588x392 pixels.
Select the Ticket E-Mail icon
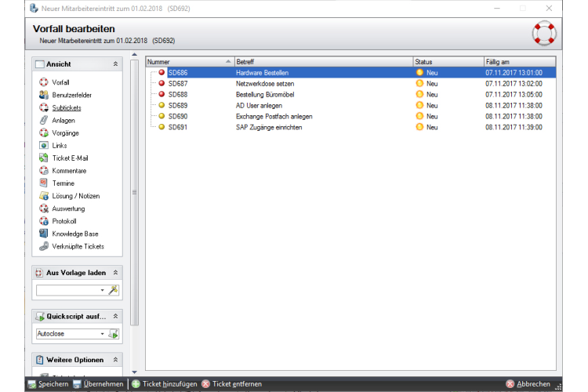pos(44,158)
